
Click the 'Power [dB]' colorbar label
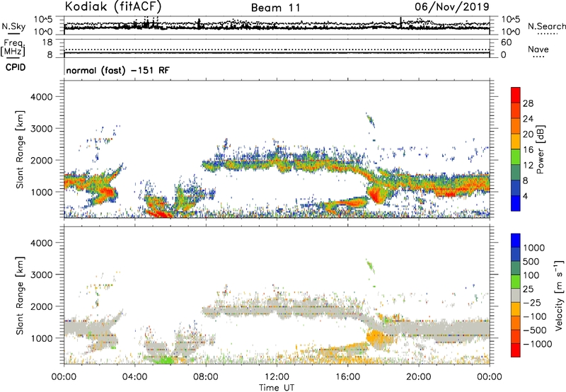click(x=541, y=149)
